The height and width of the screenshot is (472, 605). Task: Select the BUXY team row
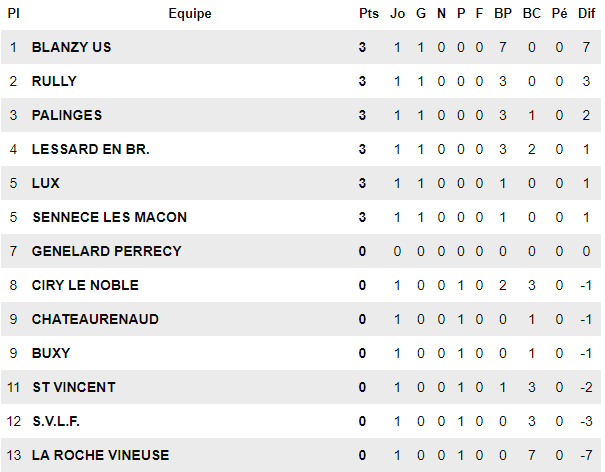point(51,353)
